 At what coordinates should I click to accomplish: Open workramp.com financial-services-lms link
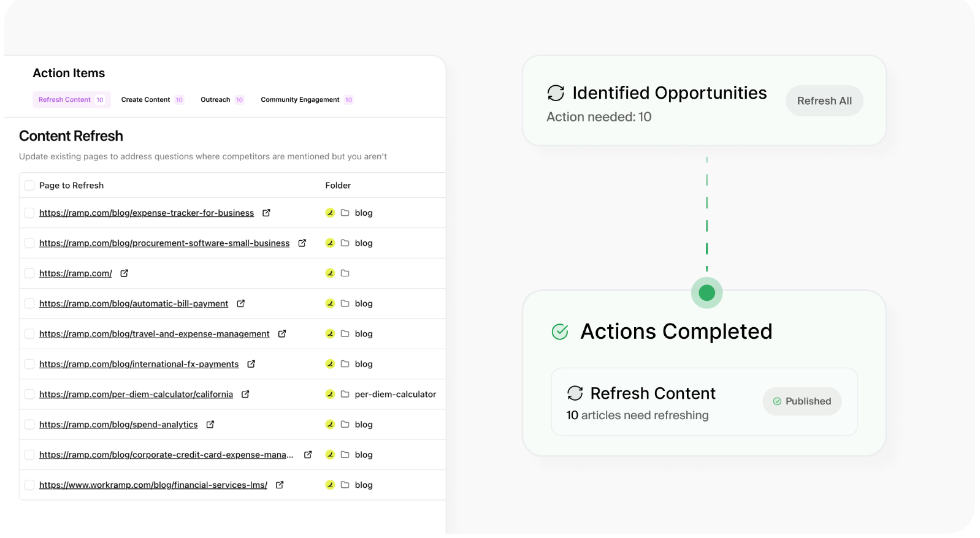click(x=153, y=485)
